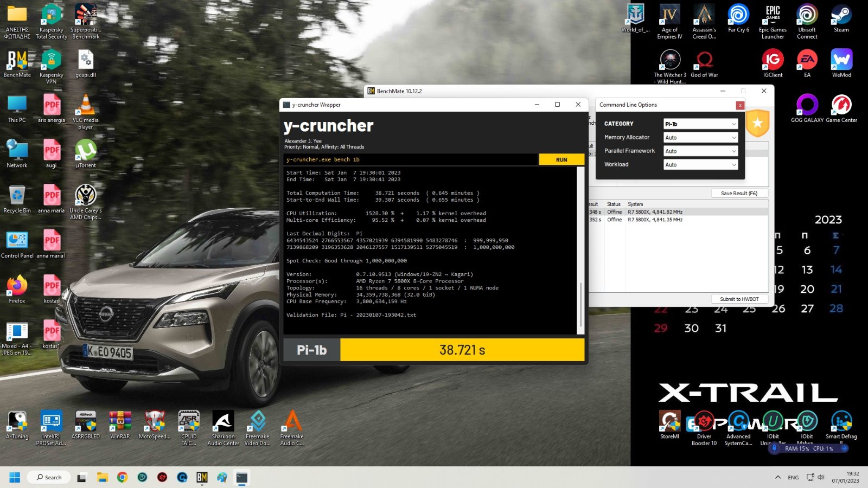Open CPUID TAICHI shortcut

pos(189,428)
